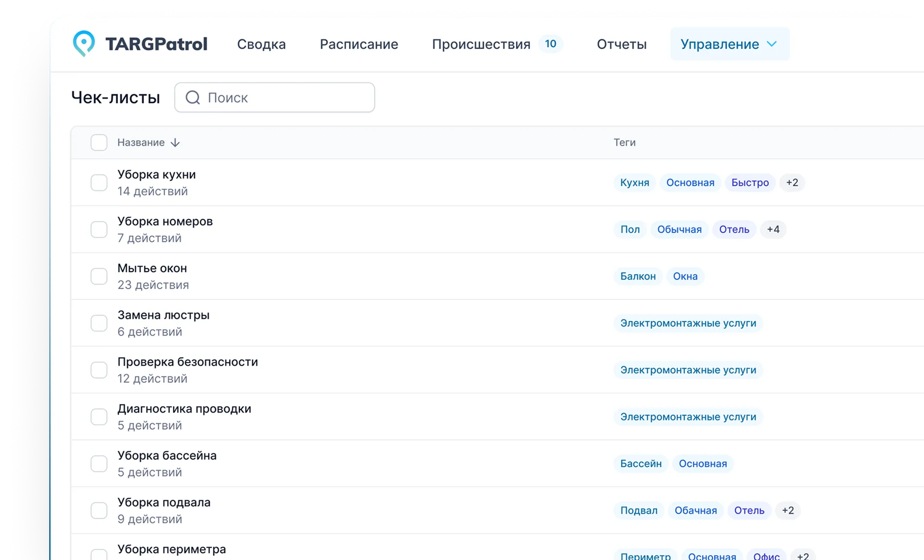924x560 pixels.
Task: Click the incidents counter badge showing 10
Action: pos(550,44)
